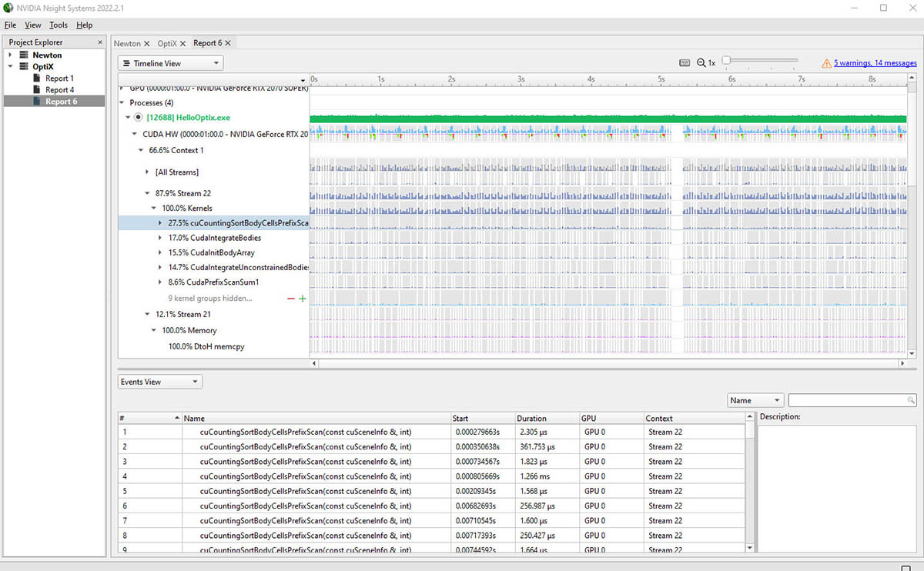Viewport: 924px width, 571px height.
Task: Collapse the 100.0% Memory row
Action: [x=154, y=330]
